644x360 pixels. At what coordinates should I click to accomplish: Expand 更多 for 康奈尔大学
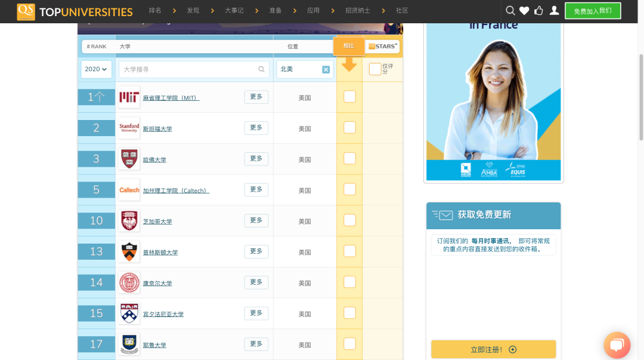coord(256,282)
